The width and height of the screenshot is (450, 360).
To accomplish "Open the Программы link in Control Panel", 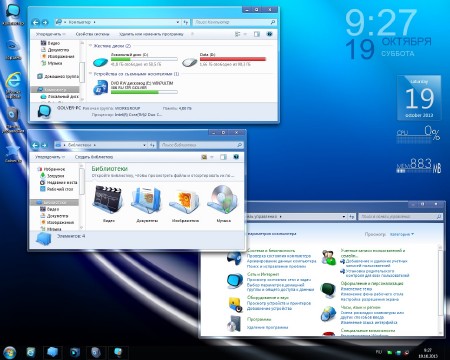I will pos(259,319).
